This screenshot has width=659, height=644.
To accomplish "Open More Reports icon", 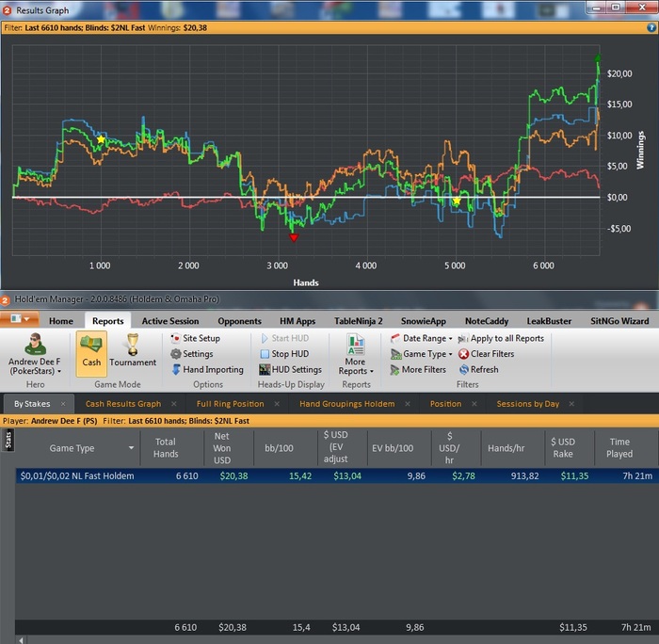I will coord(356,345).
